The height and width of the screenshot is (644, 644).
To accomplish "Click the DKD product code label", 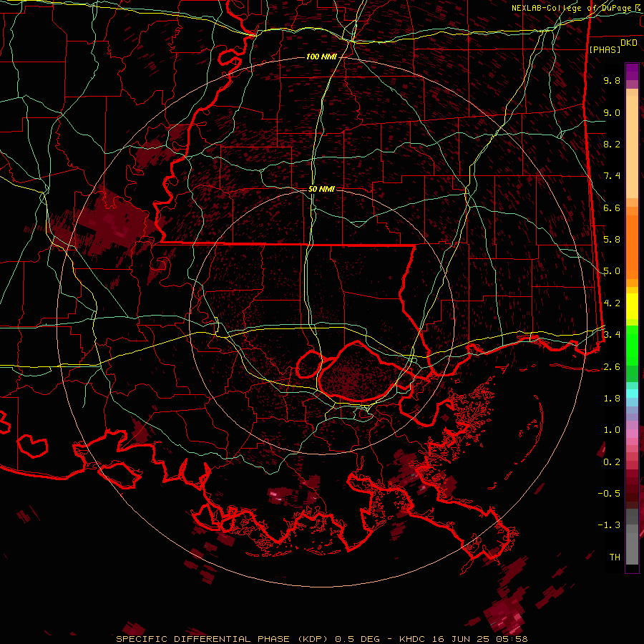I will [629, 43].
